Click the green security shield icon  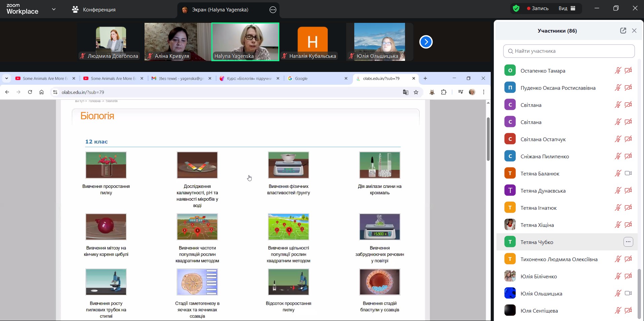(516, 8)
